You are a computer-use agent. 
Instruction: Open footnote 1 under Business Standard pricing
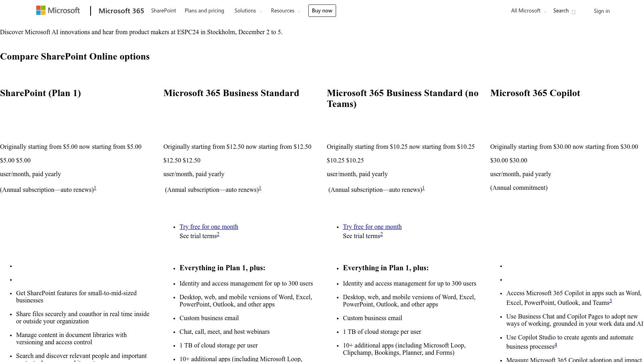260,187
